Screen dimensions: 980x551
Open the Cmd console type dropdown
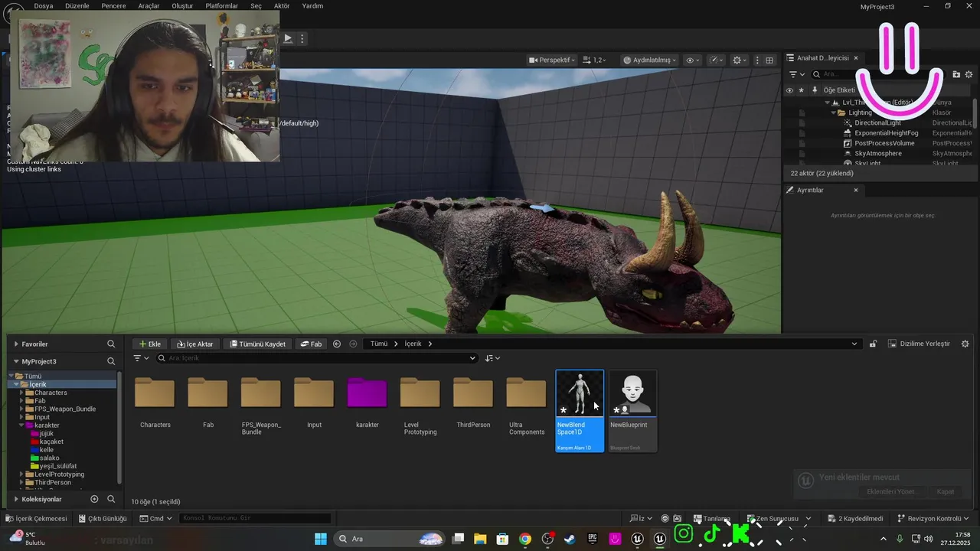coord(155,519)
